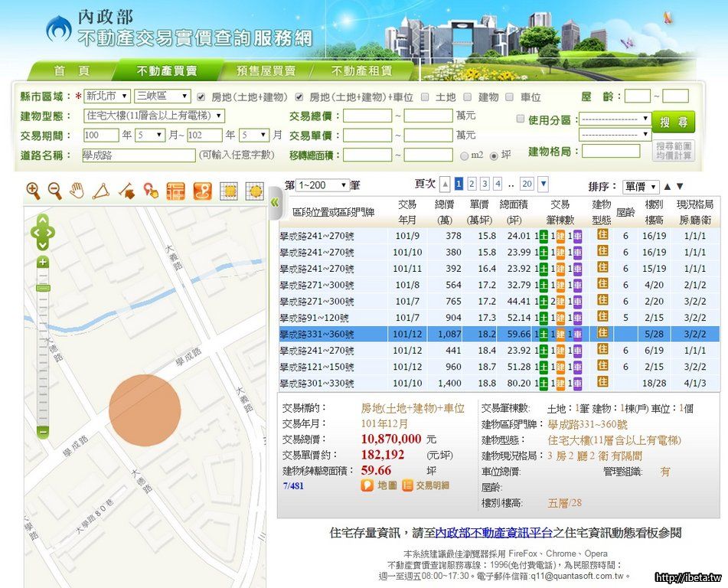
Task: Select the map zoom-out magnifier tool
Action: pyautogui.click(x=55, y=190)
